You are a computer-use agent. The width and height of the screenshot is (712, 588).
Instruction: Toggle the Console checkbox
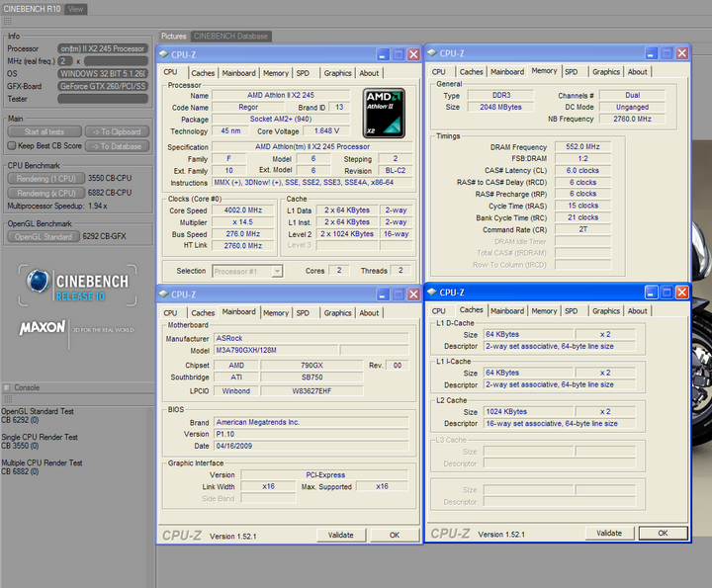pos(7,387)
